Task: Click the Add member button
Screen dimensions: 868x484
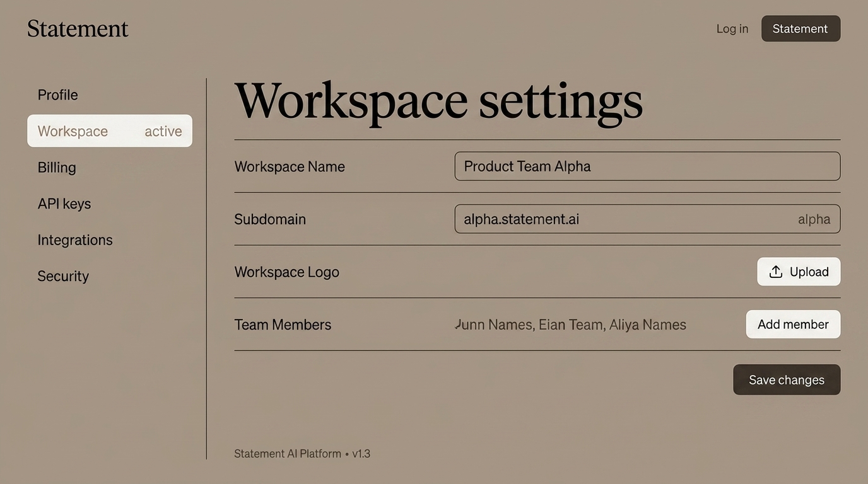Action: click(x=793, y=325)
